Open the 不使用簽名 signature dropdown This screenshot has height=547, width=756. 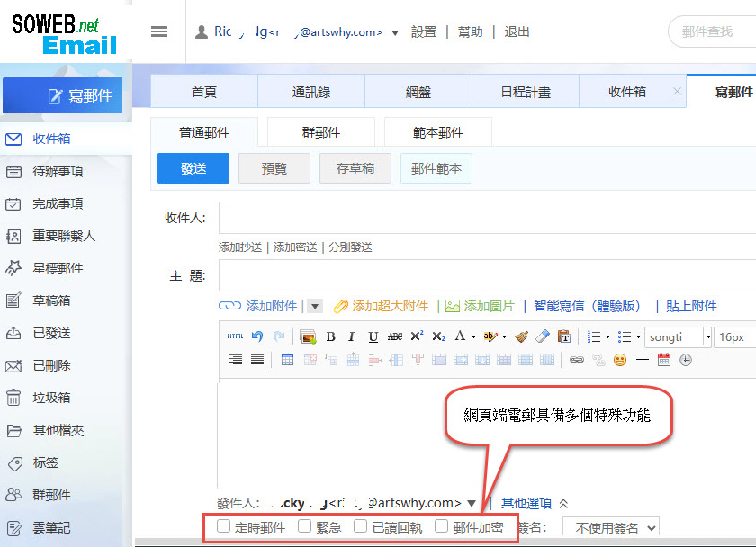[609, 526]
